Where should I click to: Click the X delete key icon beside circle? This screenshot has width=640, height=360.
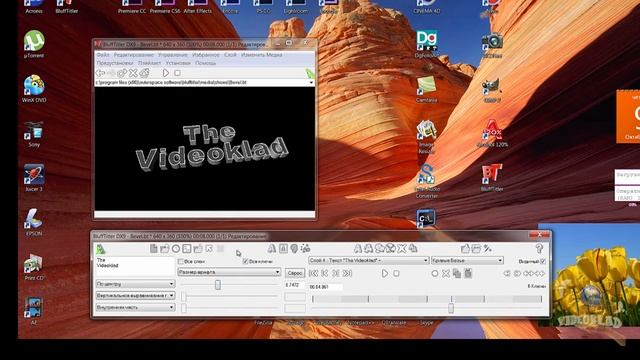click(446, 273)
